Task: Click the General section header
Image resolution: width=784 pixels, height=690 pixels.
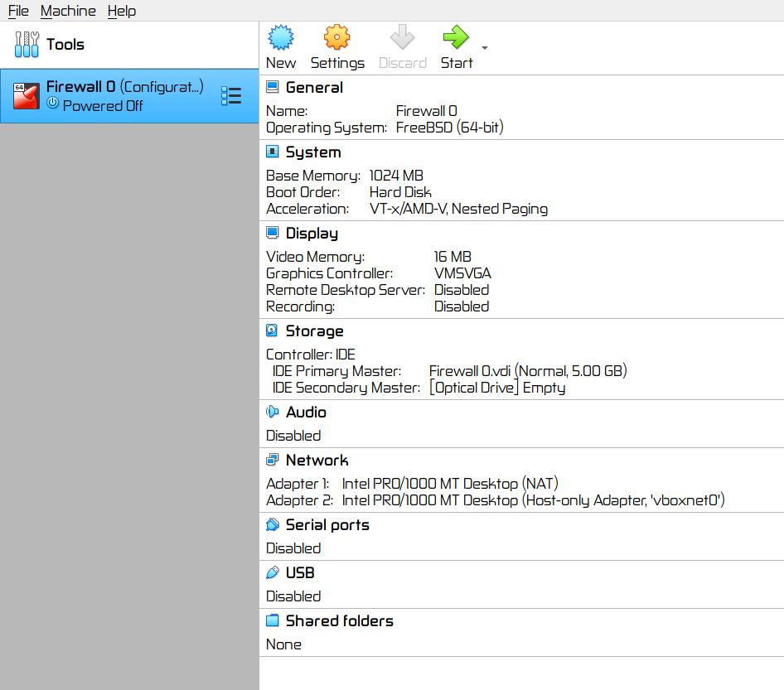Action: click(x=313, y=88)
